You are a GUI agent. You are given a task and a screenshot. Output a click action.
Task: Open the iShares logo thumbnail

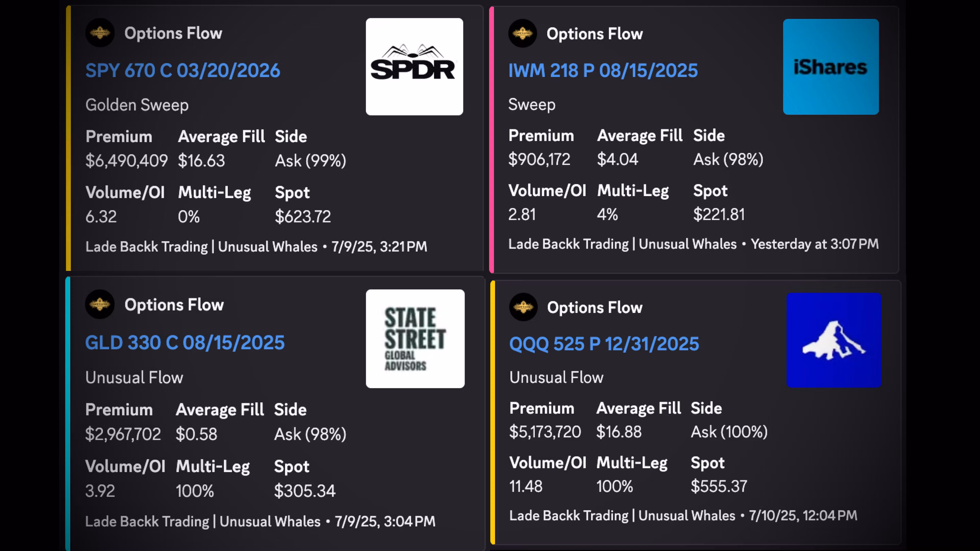click(x=830, y=67)
